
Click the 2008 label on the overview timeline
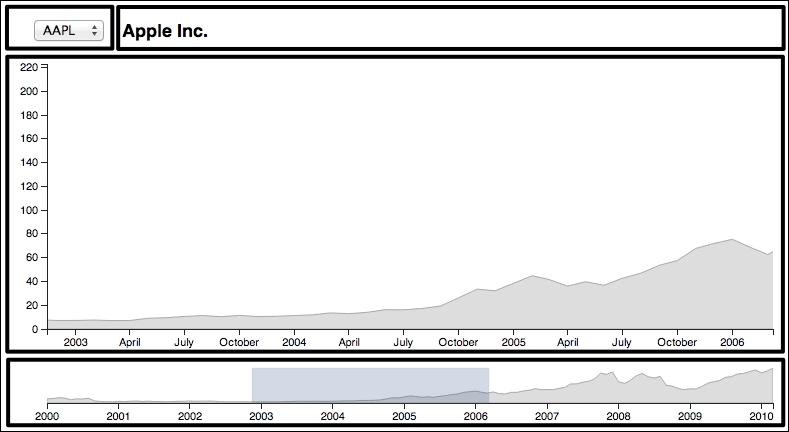618,415
